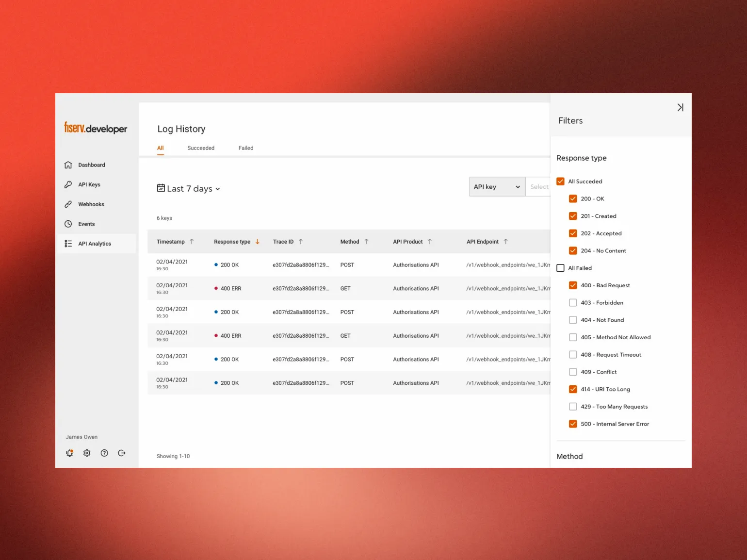Viewport: 747px width, 560px height.
Task: Click the logout arrow icon
Action: tap(122, 453)
